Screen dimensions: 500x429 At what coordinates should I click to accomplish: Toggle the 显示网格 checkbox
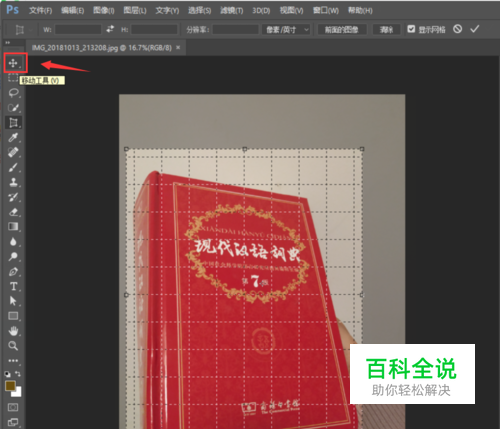click(x=411, y=29)
